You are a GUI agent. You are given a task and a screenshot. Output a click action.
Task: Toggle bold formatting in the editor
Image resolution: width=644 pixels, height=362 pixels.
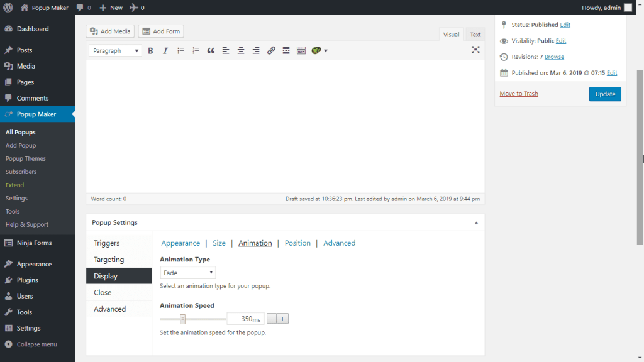tap(150, 50)
